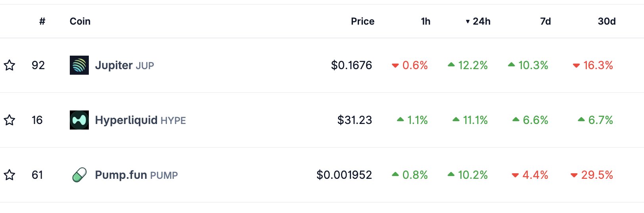644x213 pixels.
Task: Click the Hyperliquid coin logo icon
Action: [x=79, y=120]
